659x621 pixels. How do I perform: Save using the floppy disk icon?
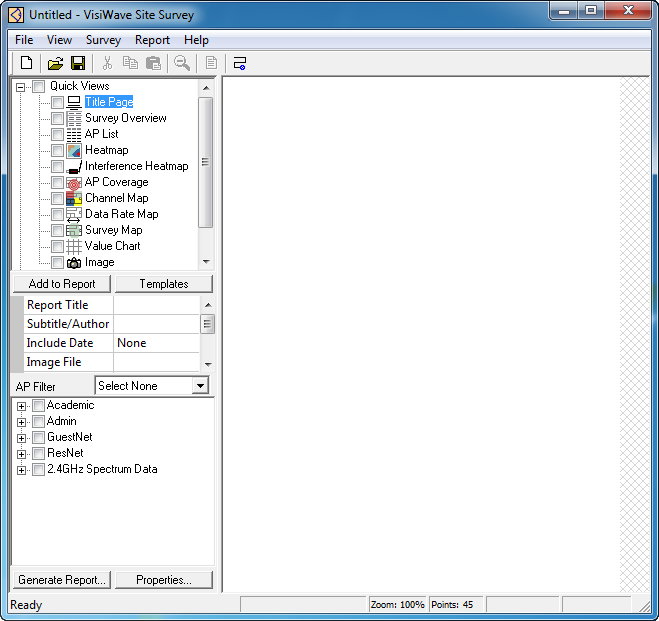click(78, 63)
